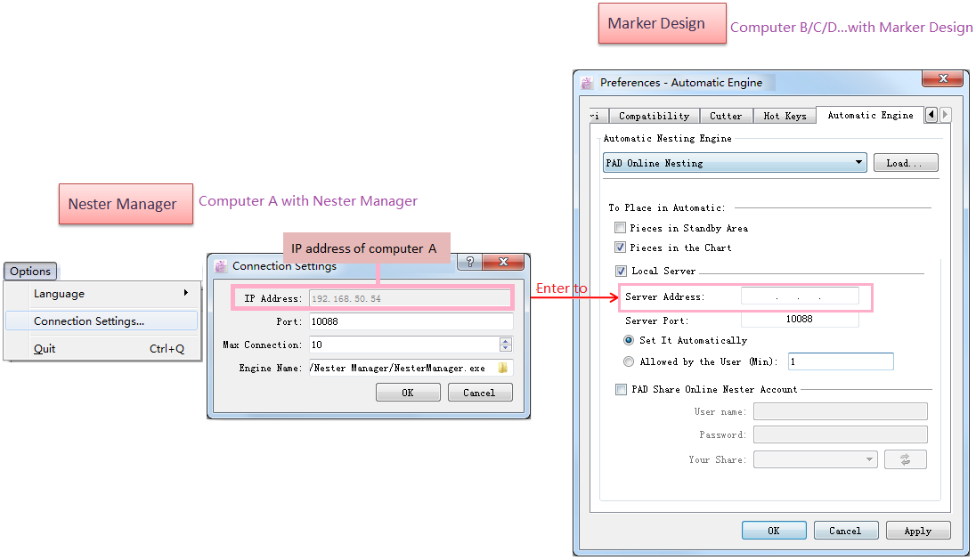This screenshot has width=976, height=560.
Task: Toggle PAD Share Online Nester Account checkbox
Action: tap(621, 389)
